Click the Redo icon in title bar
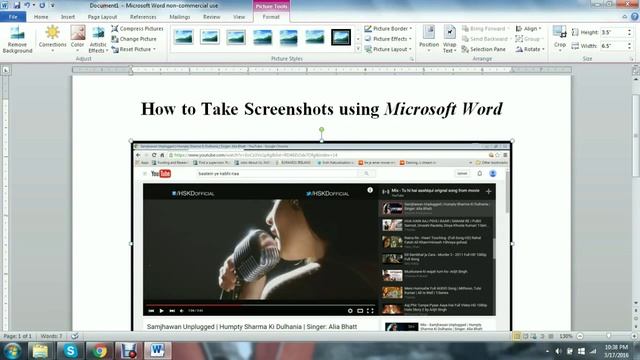The height and width of the screenshot is (360, 640). 42,5
